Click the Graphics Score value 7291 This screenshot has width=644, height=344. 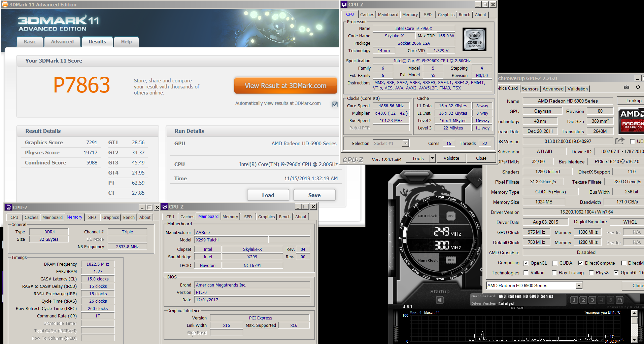pyautogui.click(x=92, y=143)
